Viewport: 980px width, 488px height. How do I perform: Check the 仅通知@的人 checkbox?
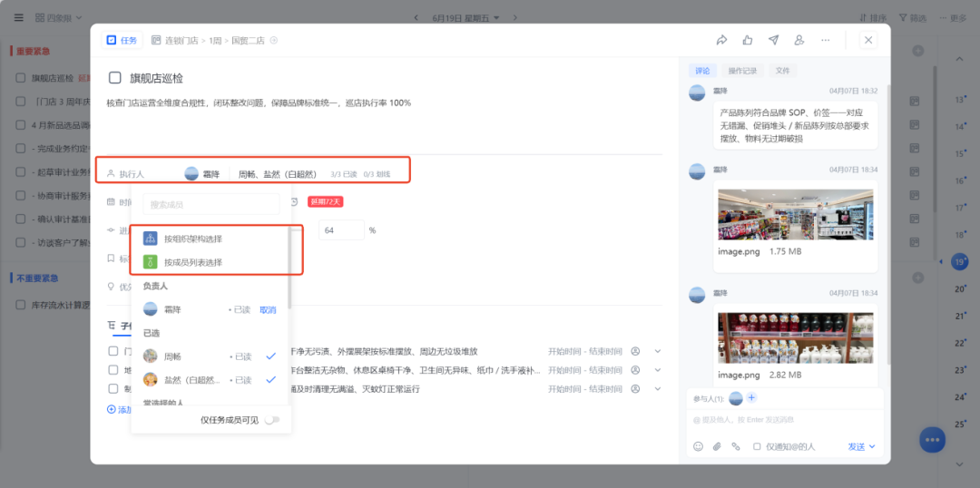[x=757, y=446]
